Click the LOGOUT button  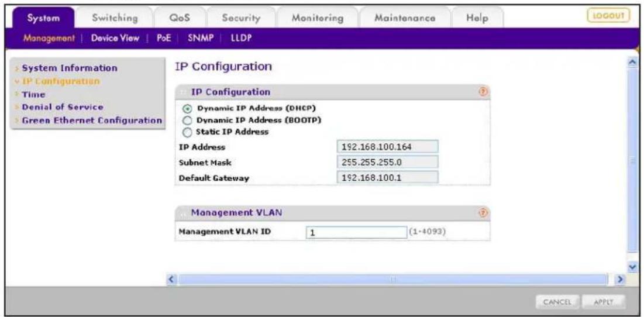(608, 15)
